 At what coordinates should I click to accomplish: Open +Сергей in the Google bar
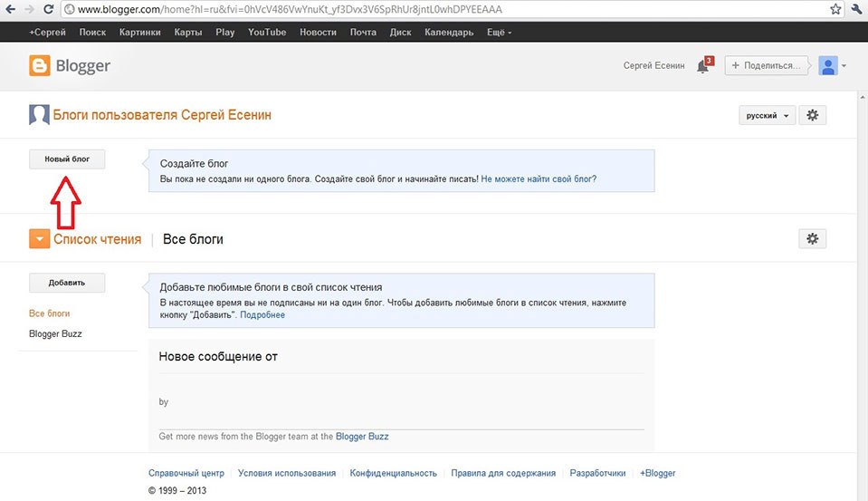pyautogui.click(x=47, y=32)
